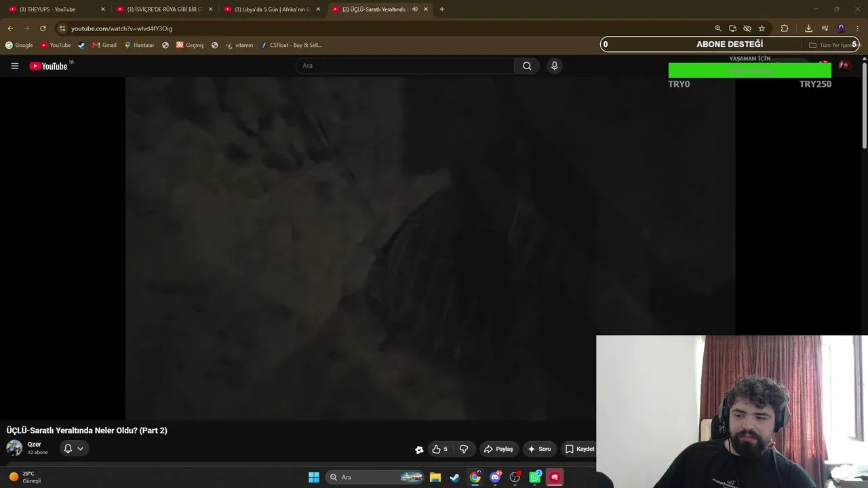Open Chrome from the taskbar
This screenshot has width=868, height=488.
click(x=475, y=477)
